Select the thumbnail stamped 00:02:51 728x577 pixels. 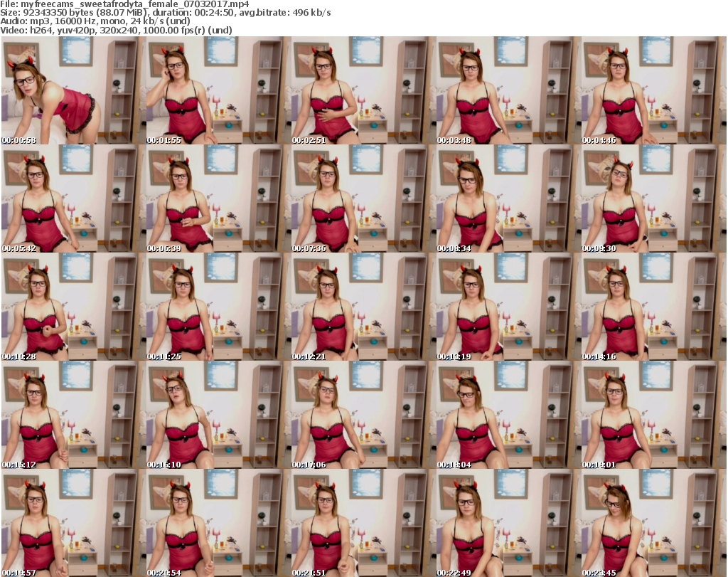click(x=363, y=90)
